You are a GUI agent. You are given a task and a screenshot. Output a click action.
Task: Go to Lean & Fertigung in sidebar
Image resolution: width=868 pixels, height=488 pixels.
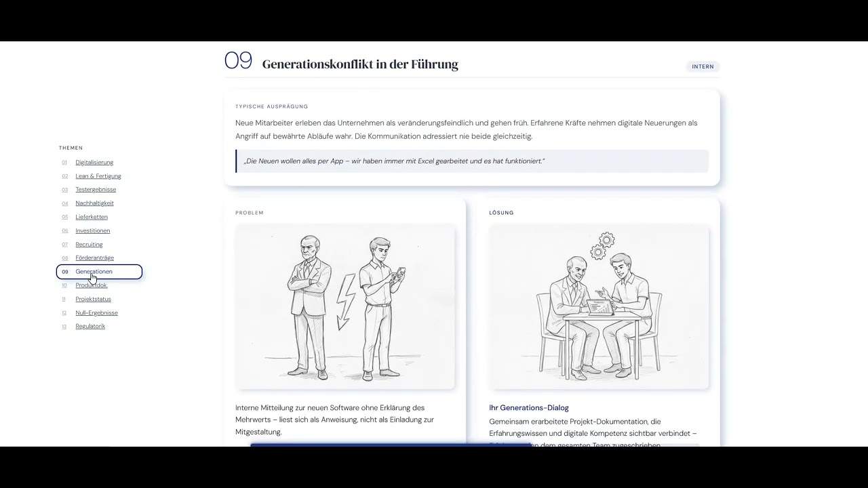tap(98, 176)
